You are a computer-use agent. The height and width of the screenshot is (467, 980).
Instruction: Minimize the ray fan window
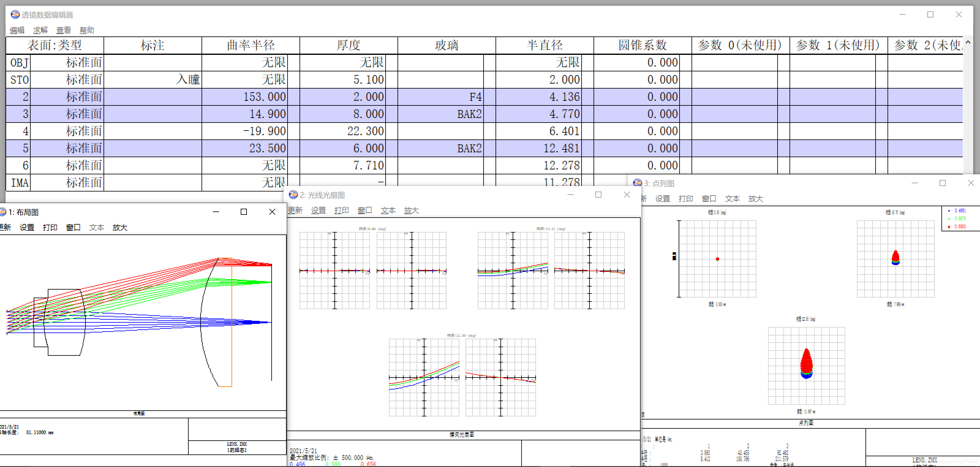click(570, 195)
